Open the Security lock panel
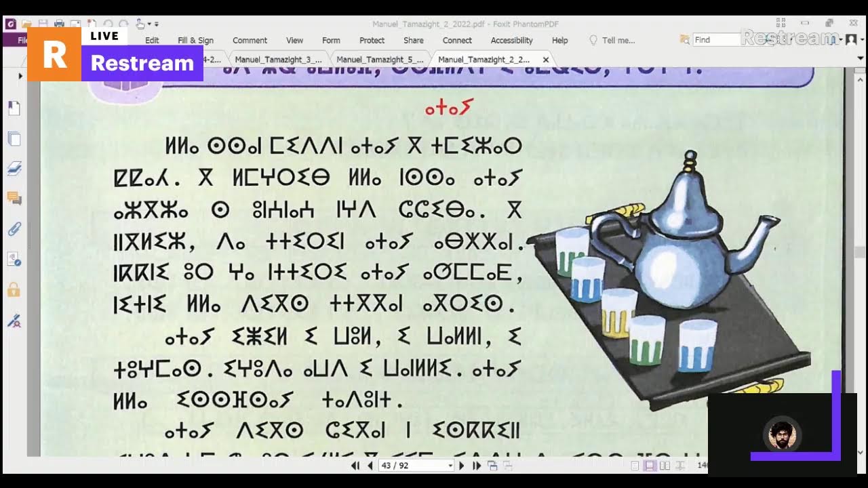The width and height of the screenshot is (868, 488). (14, 290)
